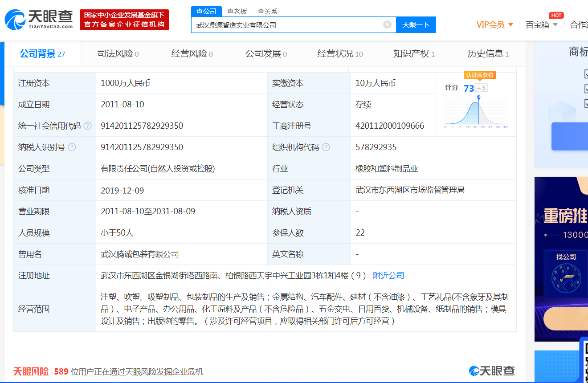Click the +3 score bonus badge
Screen dimensions: 588x383
[x=482, y=88]
